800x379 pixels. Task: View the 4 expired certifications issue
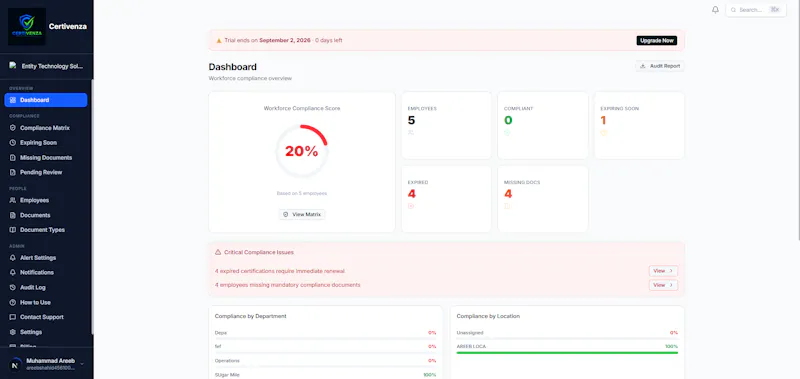point(663,271)
